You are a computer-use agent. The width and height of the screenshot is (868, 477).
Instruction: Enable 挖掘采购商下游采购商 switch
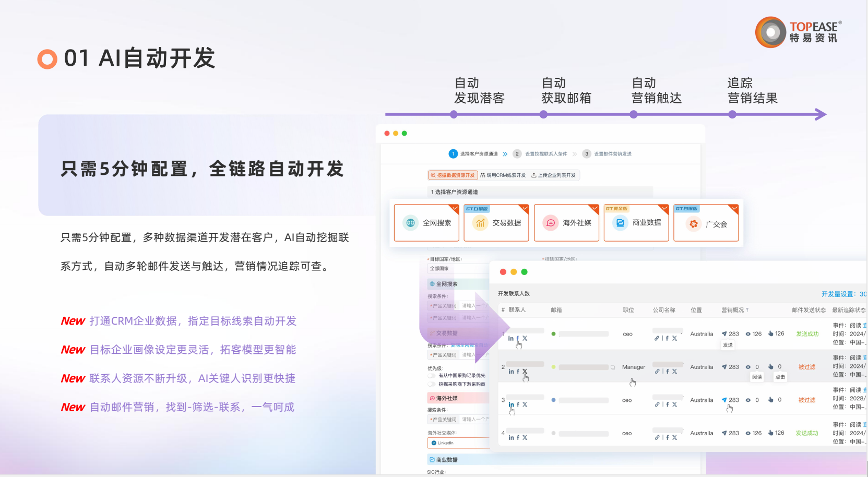point(432,384)
